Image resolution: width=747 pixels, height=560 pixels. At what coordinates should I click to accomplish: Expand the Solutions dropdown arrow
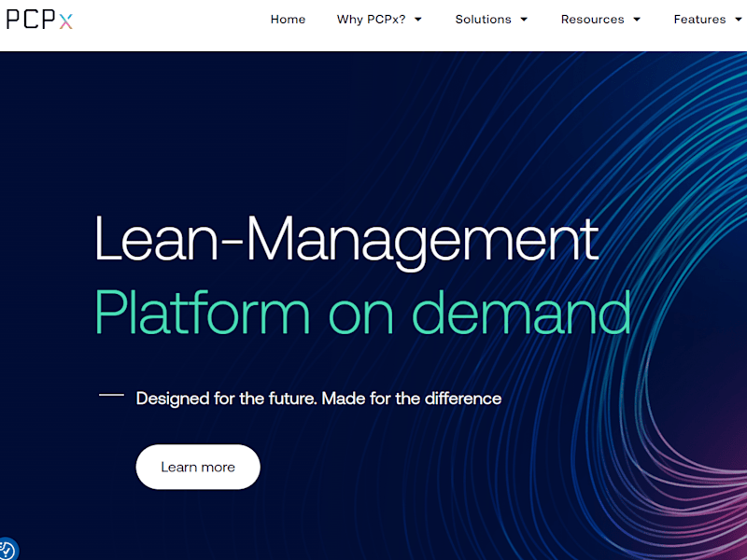tap(524, 20)
